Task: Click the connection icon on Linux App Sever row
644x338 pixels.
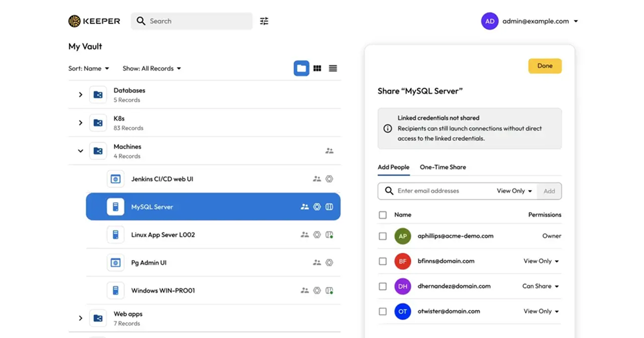Action: pyautogui.click(x=330, y=234)
